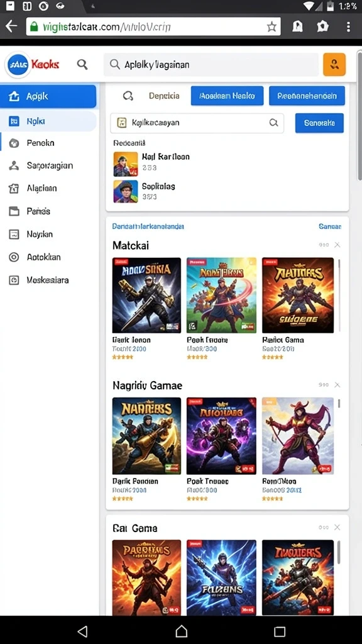
Task: Click the Sanaac link
Action: pos(330,226)
